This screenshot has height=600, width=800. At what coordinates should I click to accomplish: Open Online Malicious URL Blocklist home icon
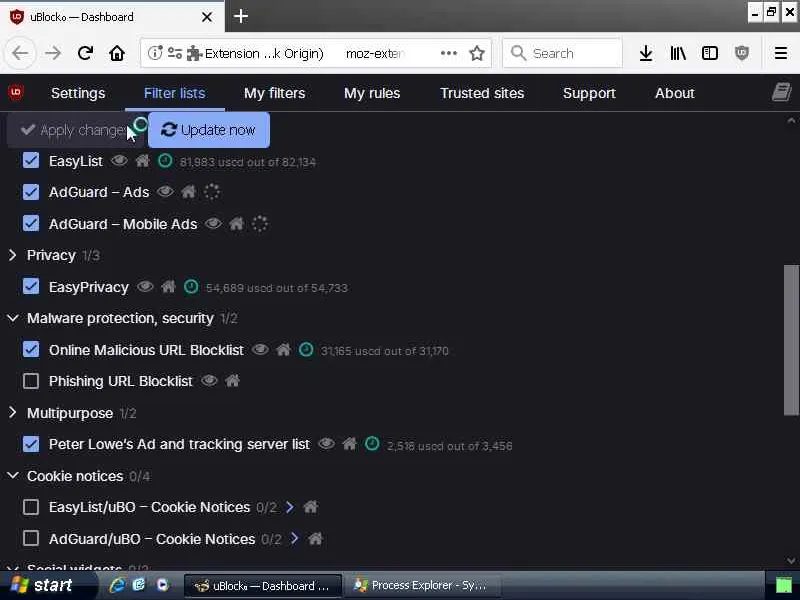(x=284, y=350)
